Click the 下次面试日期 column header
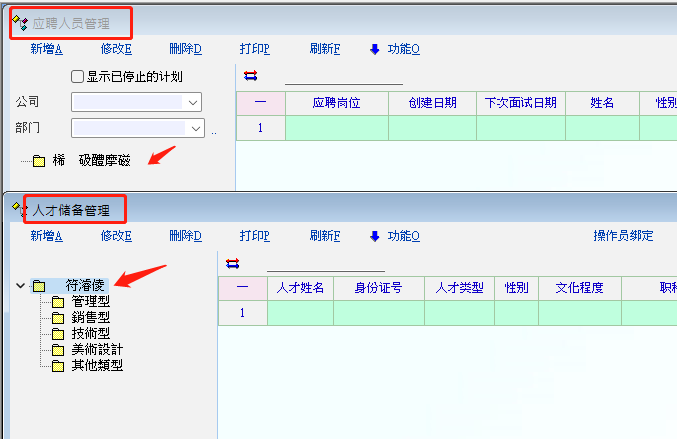The width and height of the screenshot is (677, 439). [x=519, y=103]
